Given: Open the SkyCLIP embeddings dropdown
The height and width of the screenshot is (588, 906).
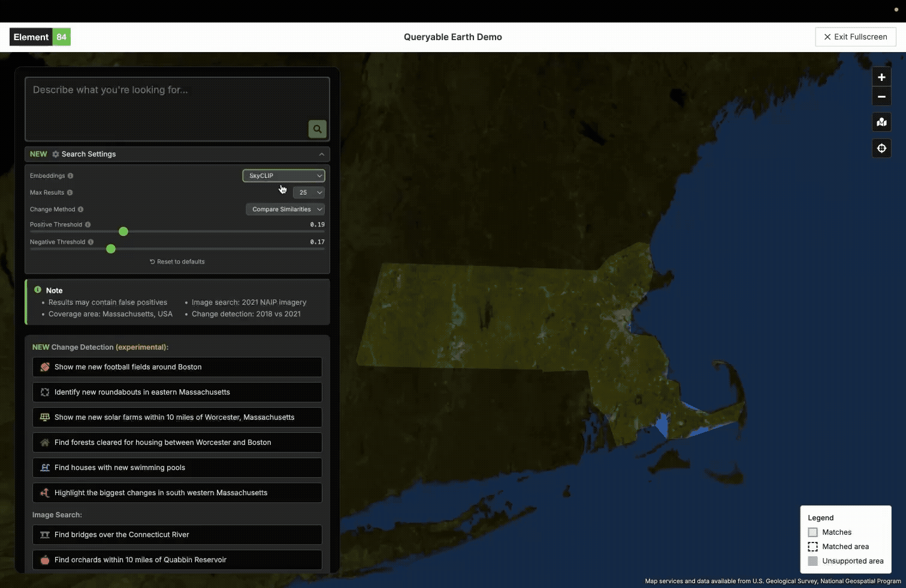Looking at the screenshot, I should (283, 176).
